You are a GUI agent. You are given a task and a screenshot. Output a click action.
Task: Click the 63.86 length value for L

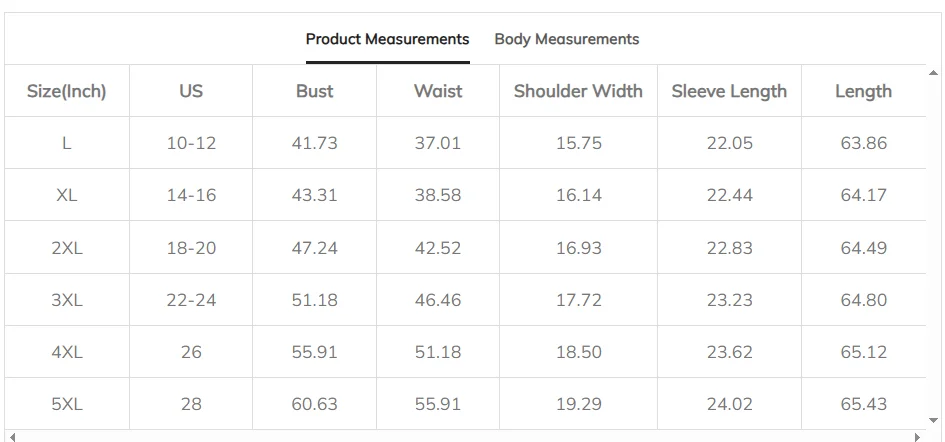click(863, 143)
